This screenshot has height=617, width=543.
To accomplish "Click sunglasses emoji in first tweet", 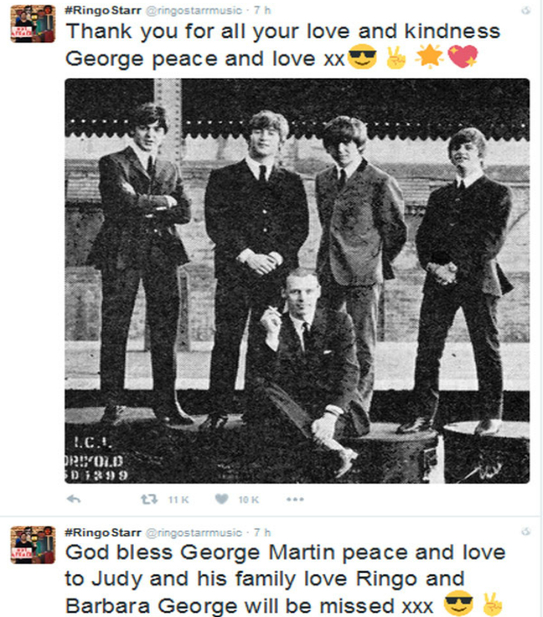I will coord(363,57).
